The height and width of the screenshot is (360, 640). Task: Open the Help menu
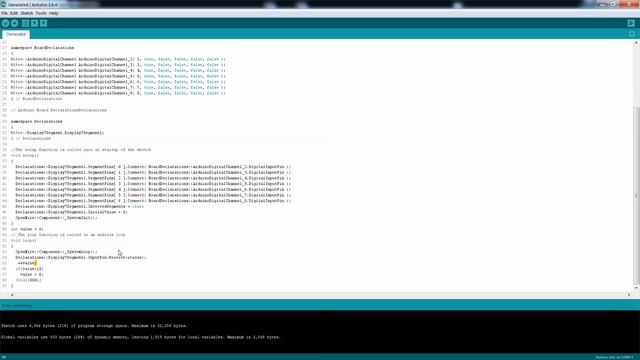point(53,13)
